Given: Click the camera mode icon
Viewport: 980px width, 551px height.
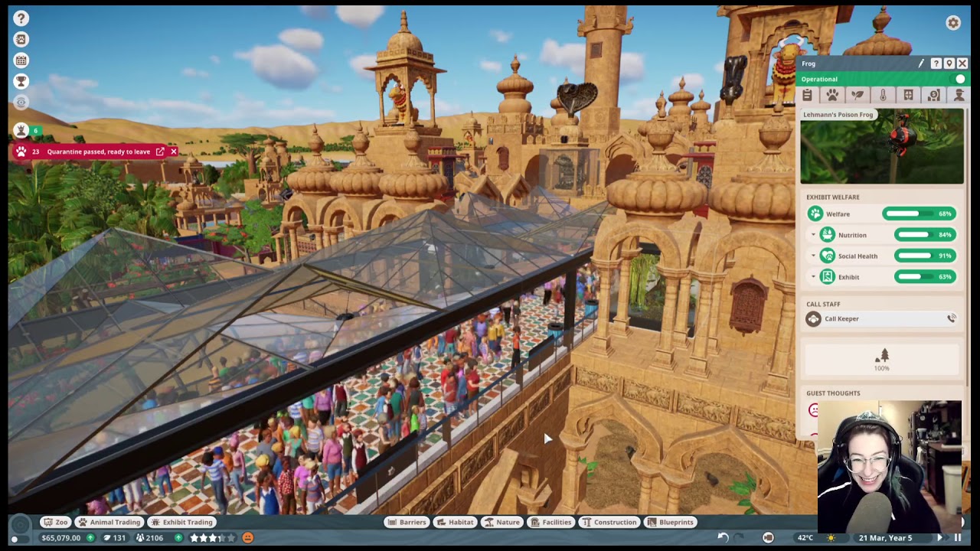Looking at the screenshot, I should (768, 537).
